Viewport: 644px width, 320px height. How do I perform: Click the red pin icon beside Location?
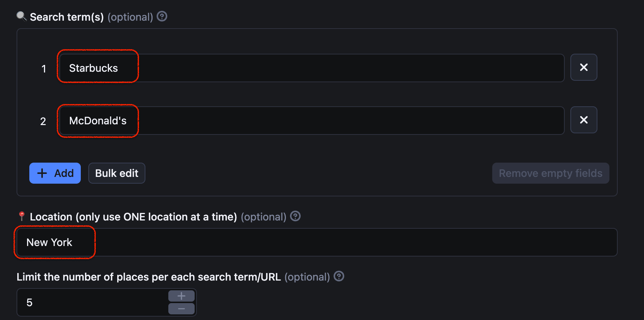pos(21,216)
